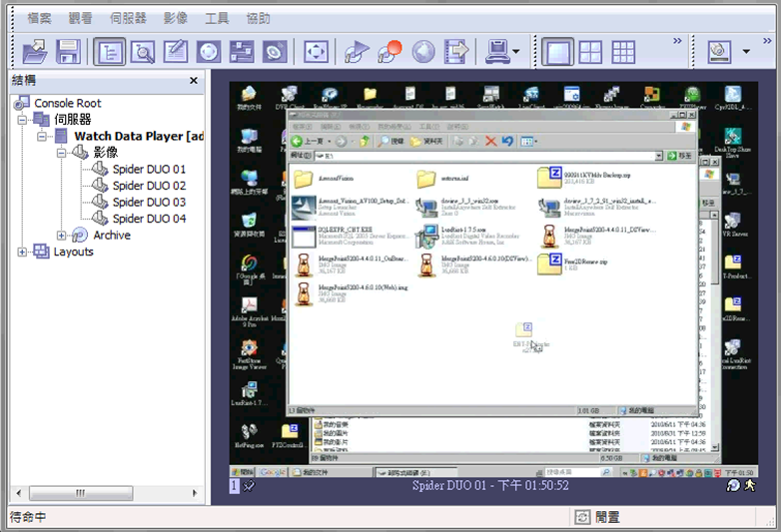
Task: Select Spider DUO 03 in the tree
Action: [x=149, y=202]
